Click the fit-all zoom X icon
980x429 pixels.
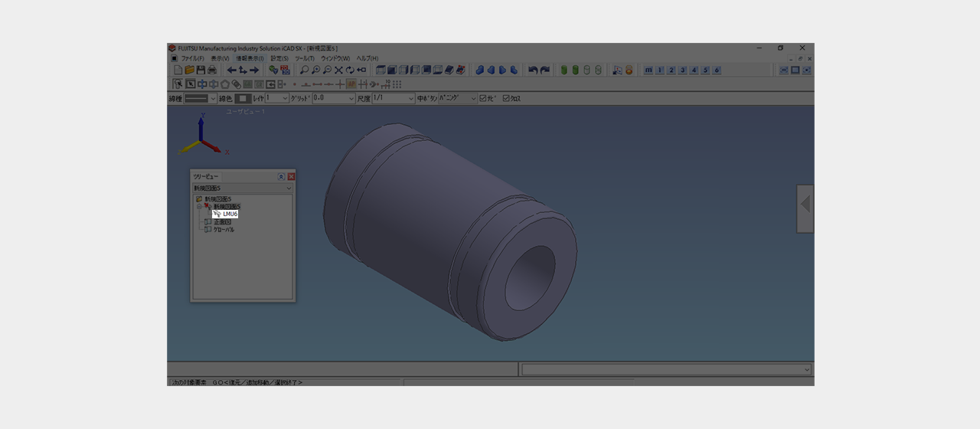tap(338, 70)
